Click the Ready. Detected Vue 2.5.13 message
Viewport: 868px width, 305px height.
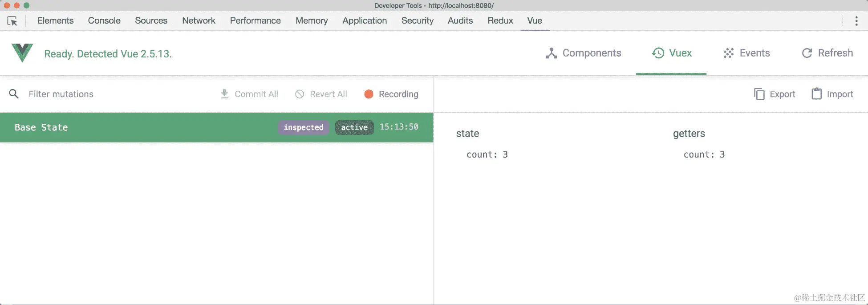pos(108,54)
